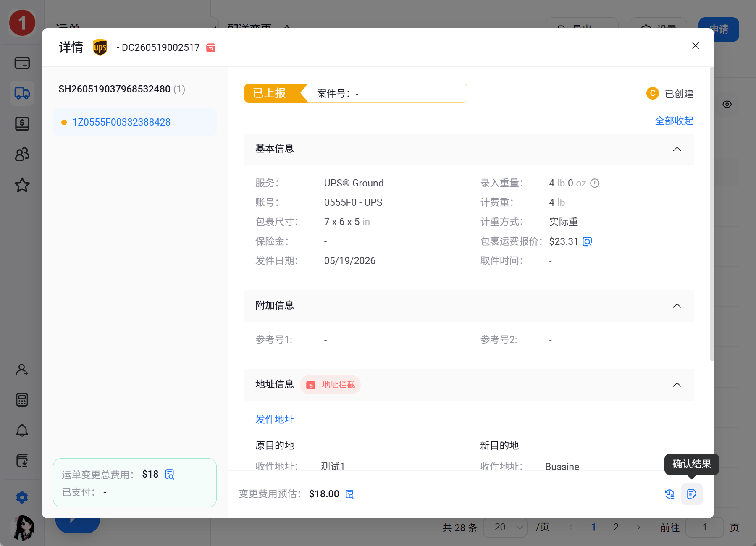The height and width of the screenshot is (546, 756).
Task: Open the settings gear in sidebar
Action: 22,498
